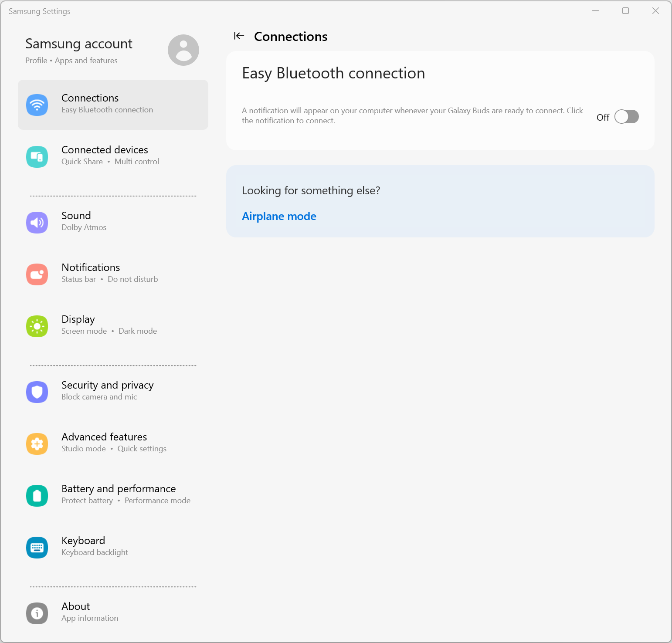Select the Sound menu item
This screenshot has width=672, height=643.
click(76, 216)
